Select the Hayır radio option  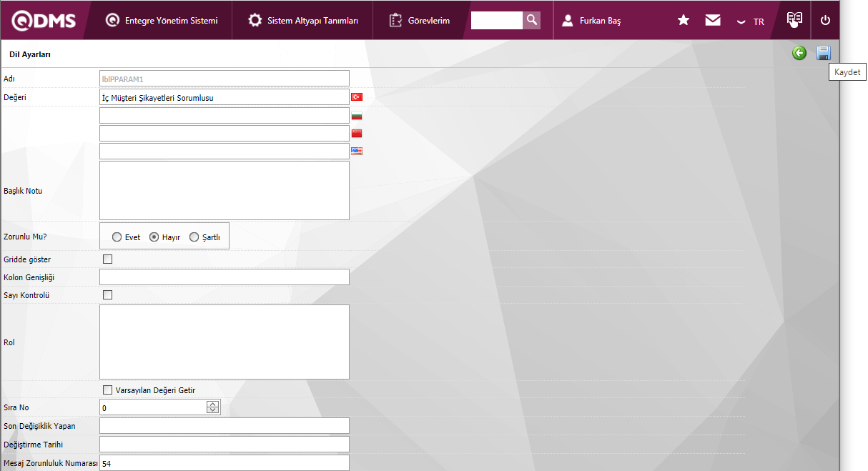154,237
